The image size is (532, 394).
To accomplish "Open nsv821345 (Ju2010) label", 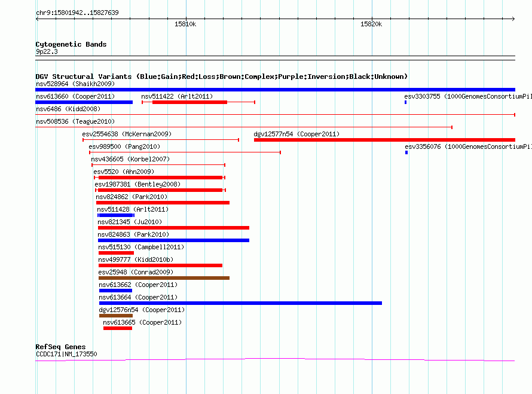I will [x=130, y=222].
